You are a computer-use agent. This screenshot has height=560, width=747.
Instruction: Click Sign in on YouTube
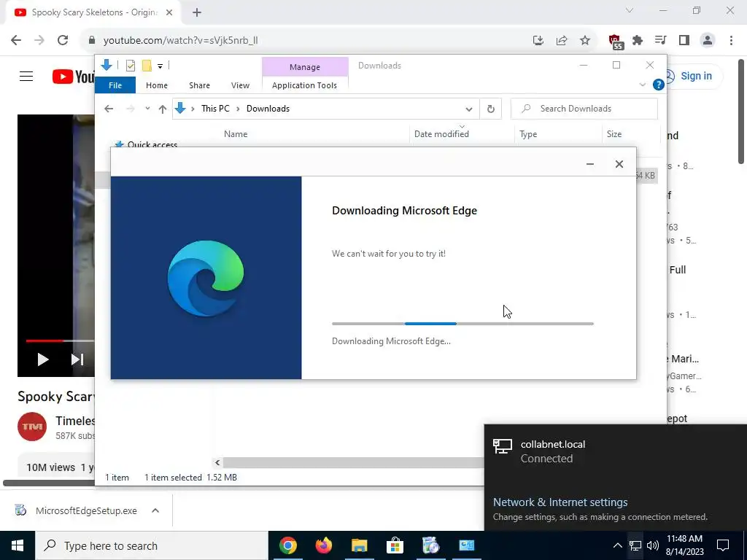pos(696,76)
